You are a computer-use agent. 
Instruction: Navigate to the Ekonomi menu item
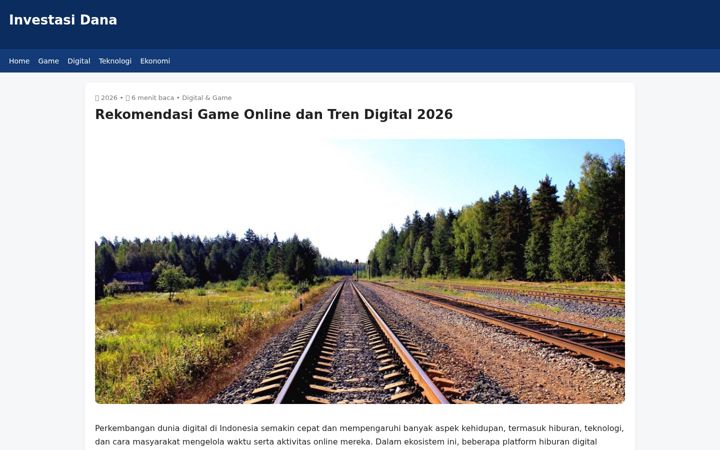155,61
